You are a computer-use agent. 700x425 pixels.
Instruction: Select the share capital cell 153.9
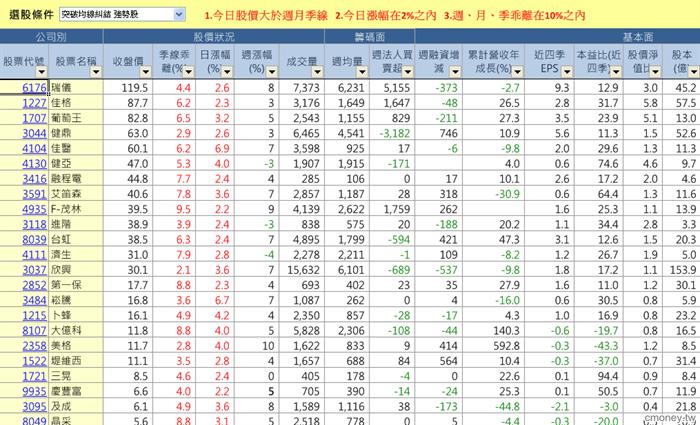pos(681,270)
